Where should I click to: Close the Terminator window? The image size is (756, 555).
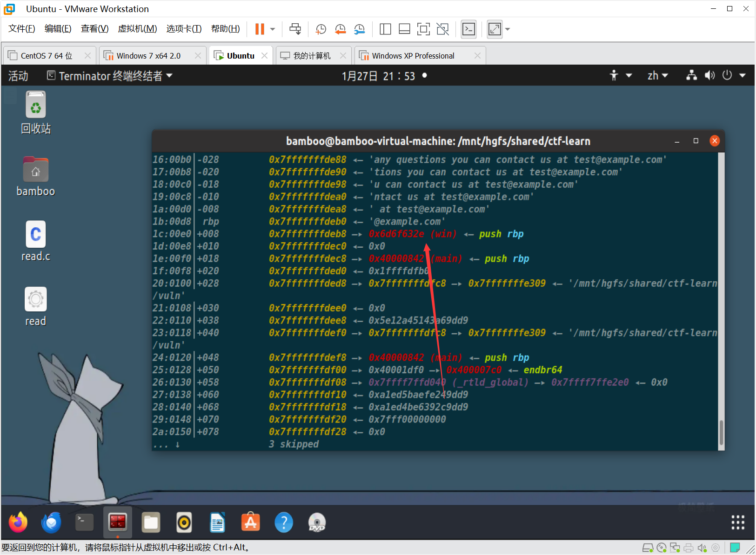(715, 141)
